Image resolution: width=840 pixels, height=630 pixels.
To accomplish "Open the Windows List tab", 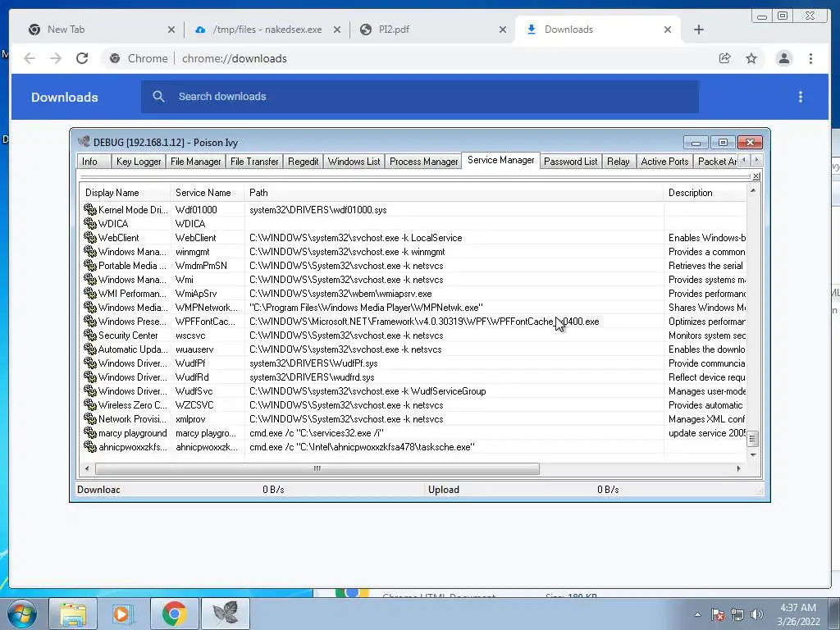I will [354, 162].
